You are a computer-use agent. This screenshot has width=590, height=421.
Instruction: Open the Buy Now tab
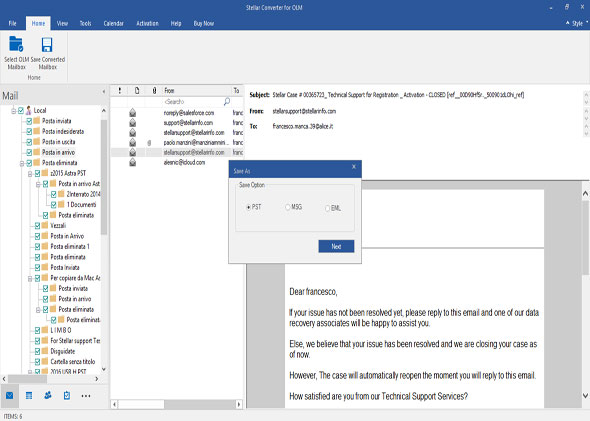pos(204,23)
